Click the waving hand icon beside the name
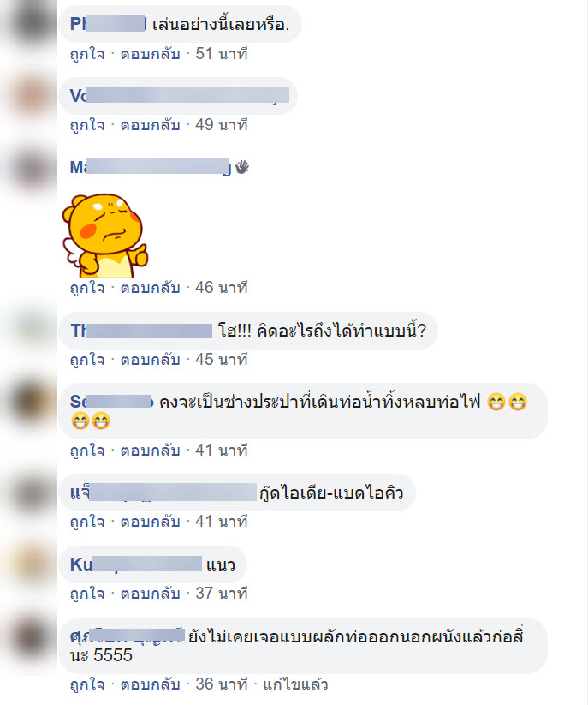588x705 pixels. tap(242, 167)
